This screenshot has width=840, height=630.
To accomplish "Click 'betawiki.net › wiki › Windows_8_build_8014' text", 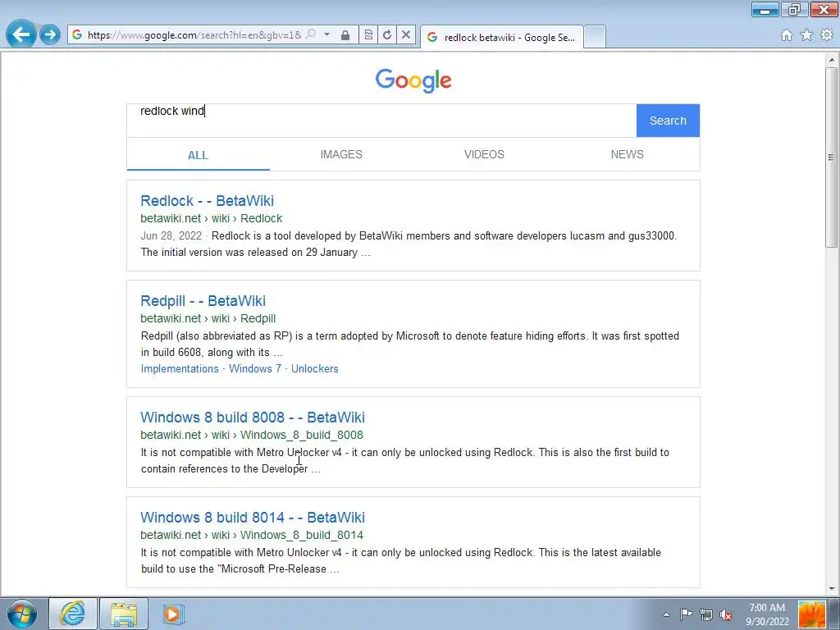I will coord(252,535).
